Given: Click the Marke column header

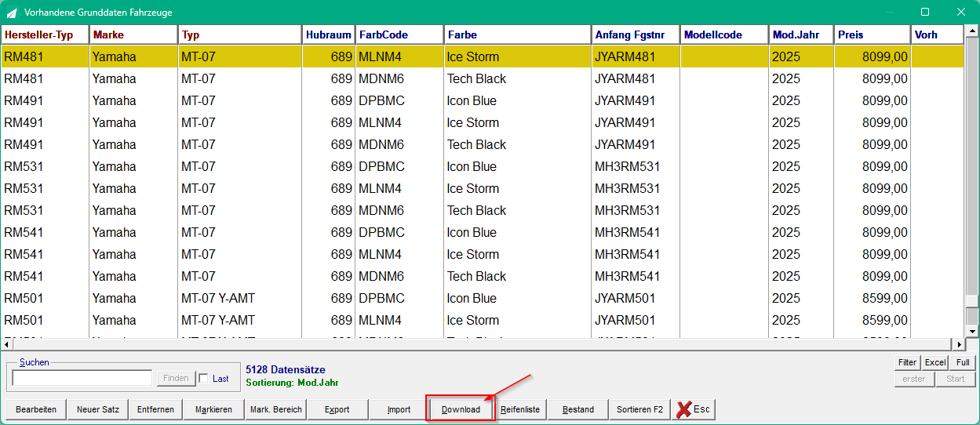Looking at the screenshot, I should click(x=133, y=35).
